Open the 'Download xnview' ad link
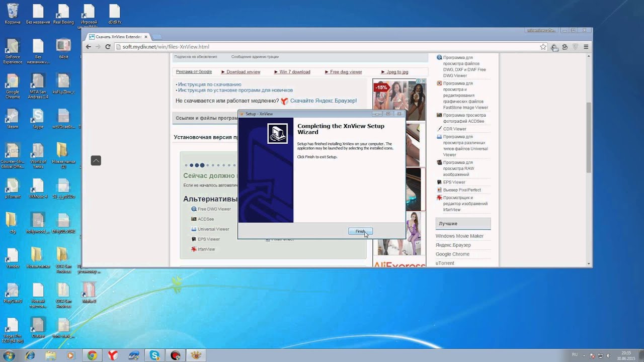 (x=244, y=72)
